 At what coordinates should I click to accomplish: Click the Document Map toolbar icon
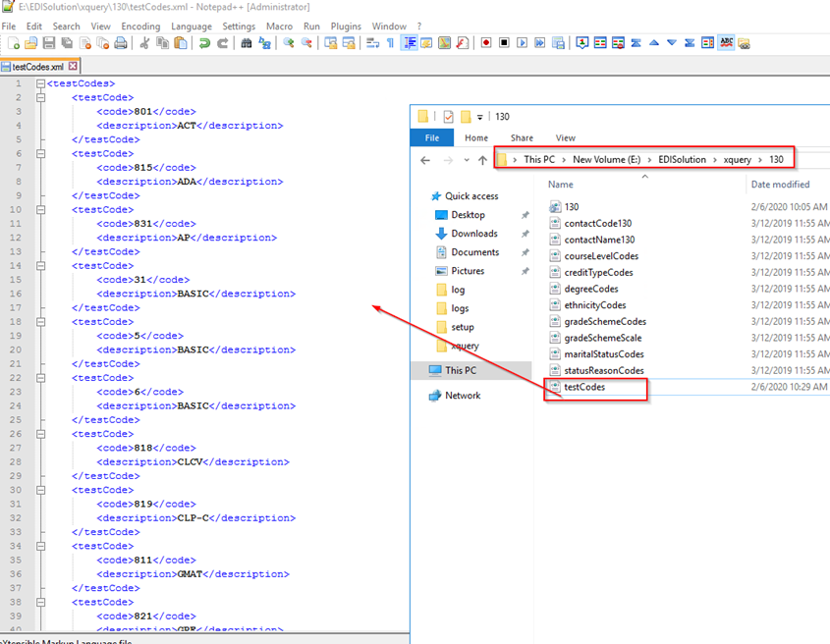(445, 43)
